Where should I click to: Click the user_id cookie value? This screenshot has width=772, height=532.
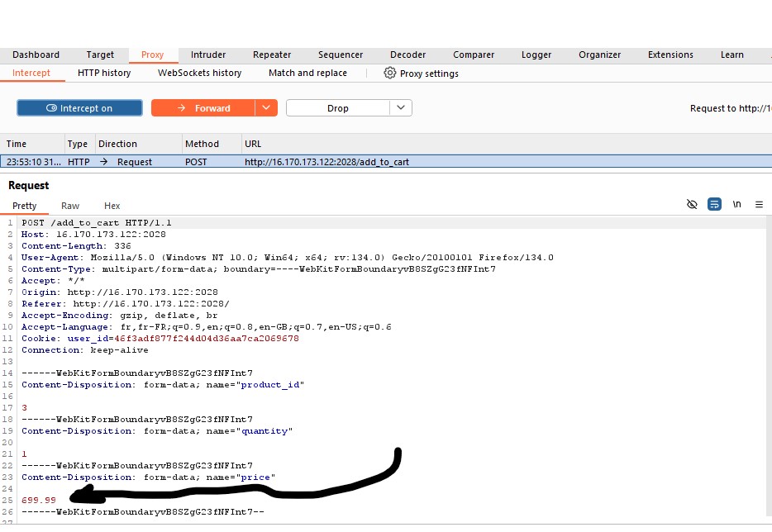pyautogui.click(x=207, y=338)
